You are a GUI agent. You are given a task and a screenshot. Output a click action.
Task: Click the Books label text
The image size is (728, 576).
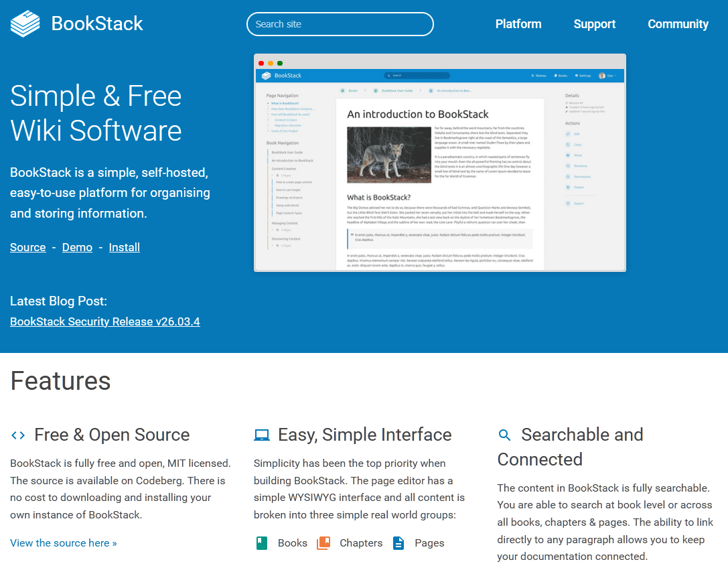tap(293, 543)
